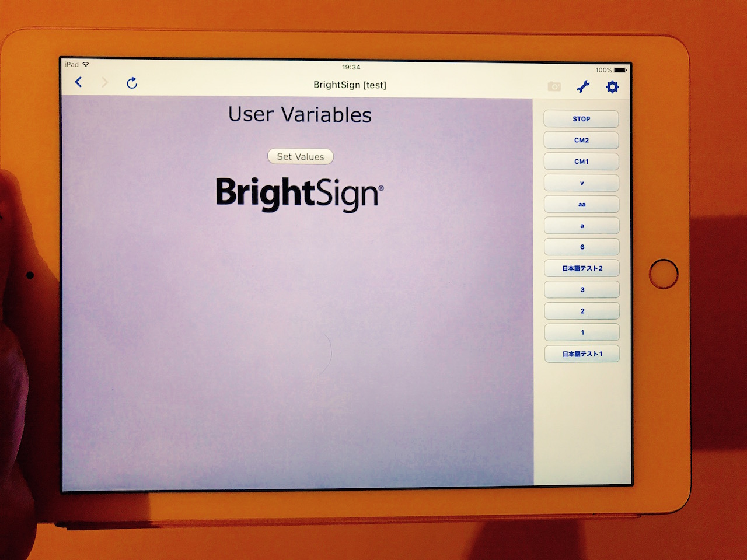
Task: Tap the camera snapshot icon
Action: pos(554,87)
